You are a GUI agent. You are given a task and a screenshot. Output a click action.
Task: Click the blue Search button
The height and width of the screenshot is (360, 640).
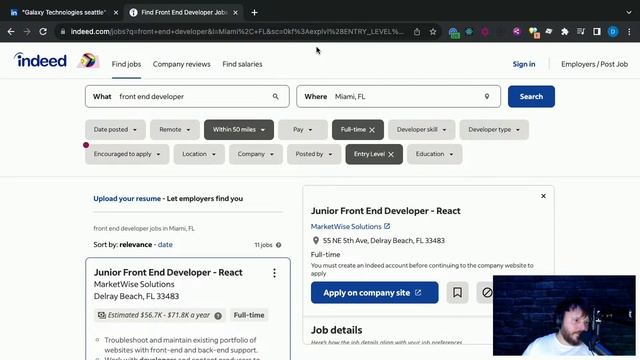[531, 97]
